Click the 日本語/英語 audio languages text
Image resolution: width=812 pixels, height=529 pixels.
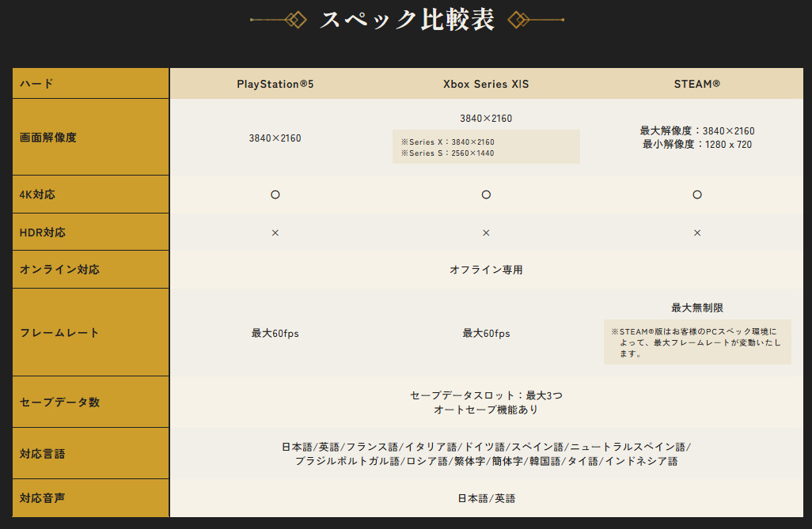point(486,498)
